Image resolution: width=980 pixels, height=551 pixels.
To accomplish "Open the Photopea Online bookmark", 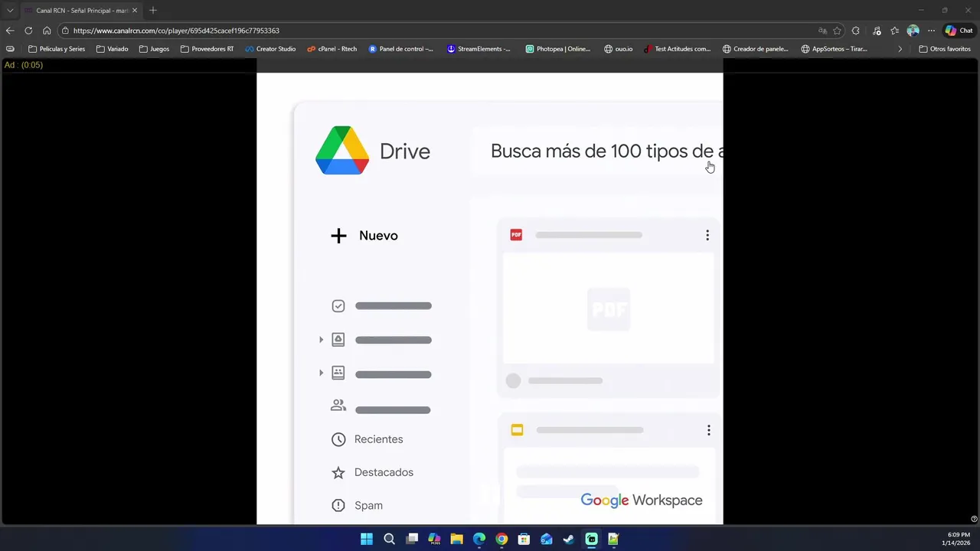I will pos(558,49).
